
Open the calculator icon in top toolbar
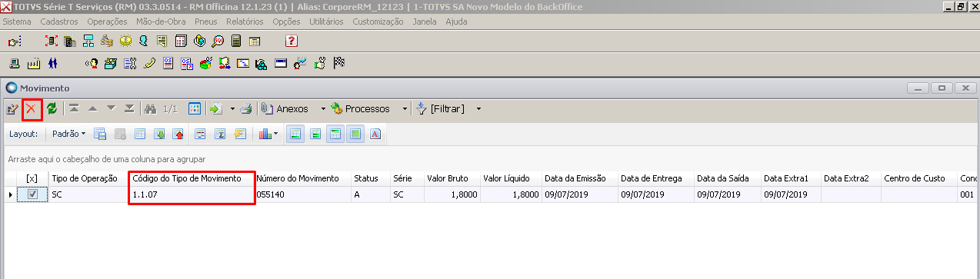click(x=235, y=41)
